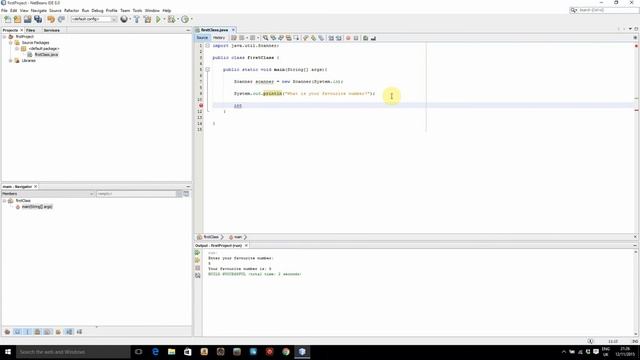Open the Help menu

pos(167,11)
